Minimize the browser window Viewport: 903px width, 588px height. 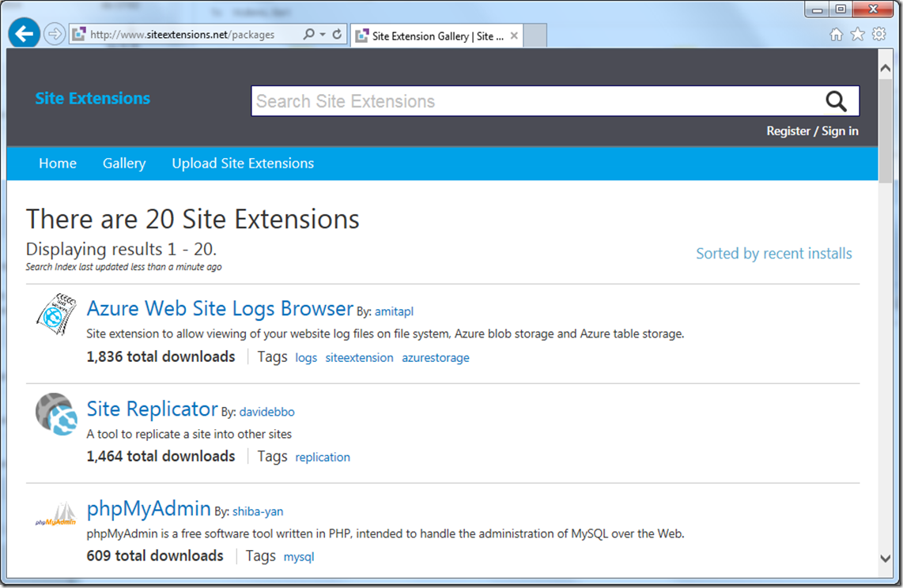817,9
